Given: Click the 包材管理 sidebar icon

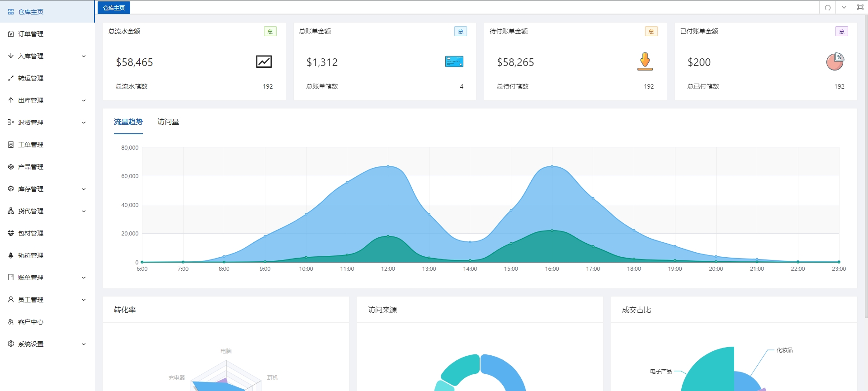Looking at the screenshot, I should 11,233.
